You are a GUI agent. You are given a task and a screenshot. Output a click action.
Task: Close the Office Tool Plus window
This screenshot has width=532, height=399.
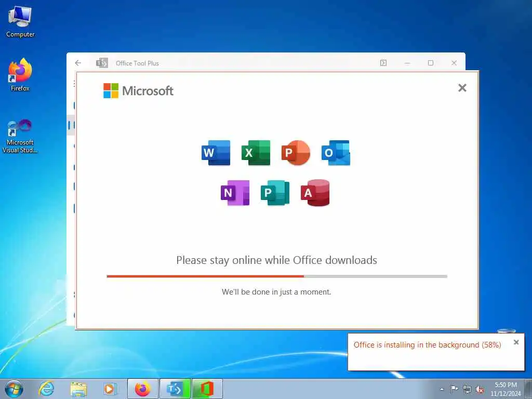454,63
